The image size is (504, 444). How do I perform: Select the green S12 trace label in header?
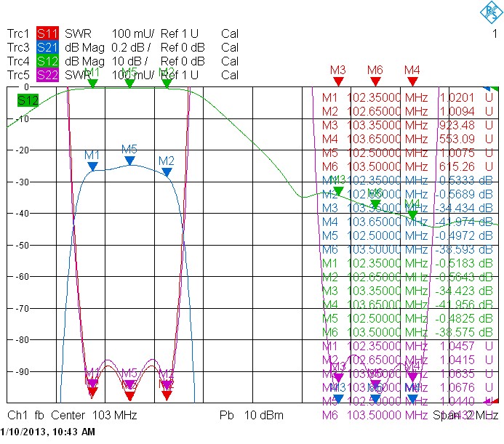pyautogui.click(x=47, y=61)
